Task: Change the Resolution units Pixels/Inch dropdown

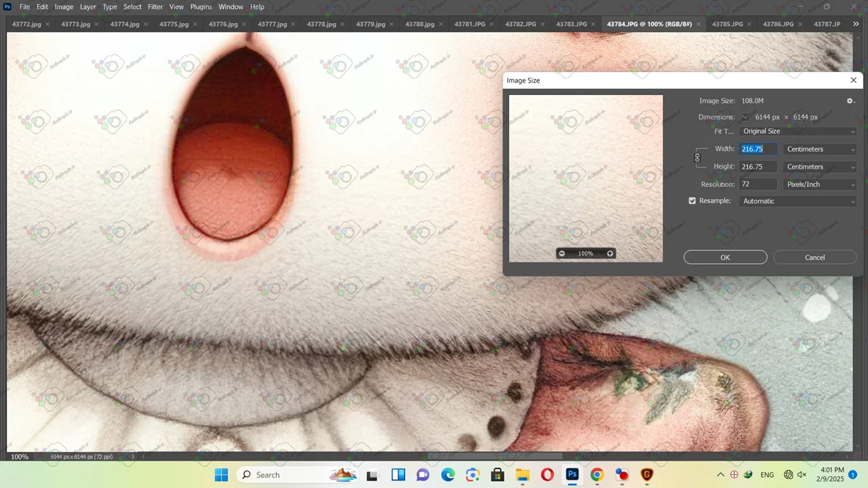Action: coord(820,184)
